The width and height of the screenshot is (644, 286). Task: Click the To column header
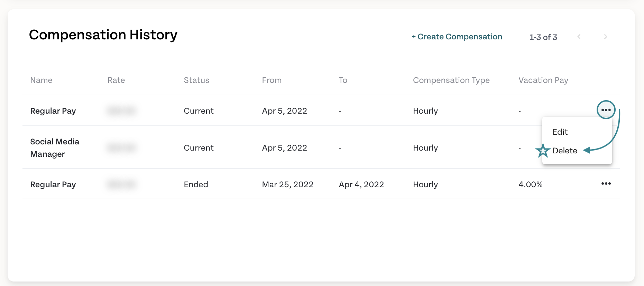(343, 80)
